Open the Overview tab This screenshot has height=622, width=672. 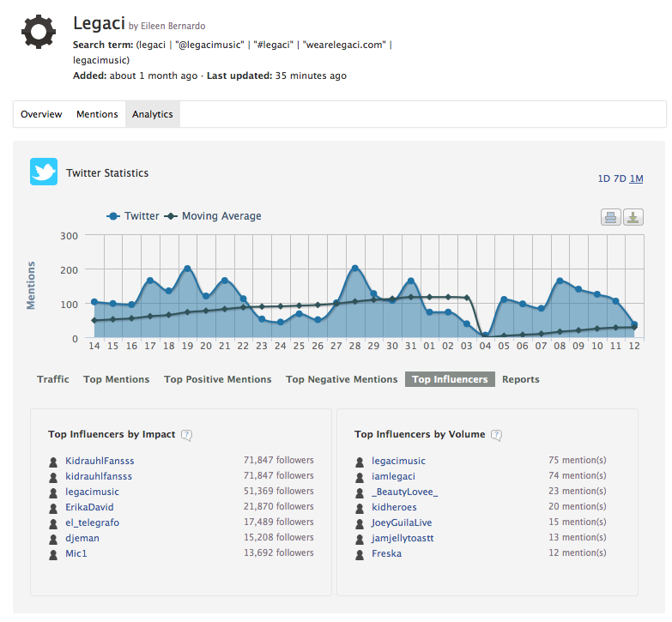[41, 114]
